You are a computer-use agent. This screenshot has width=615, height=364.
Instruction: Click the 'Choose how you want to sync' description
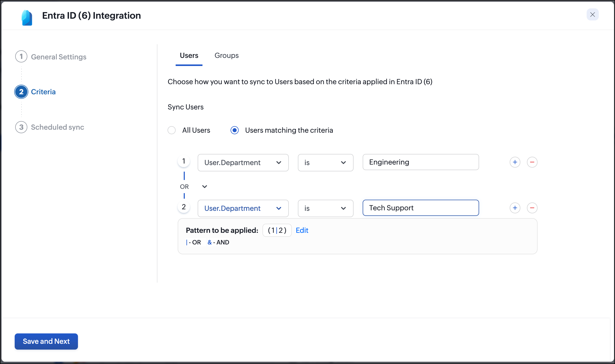click(300, 82)
